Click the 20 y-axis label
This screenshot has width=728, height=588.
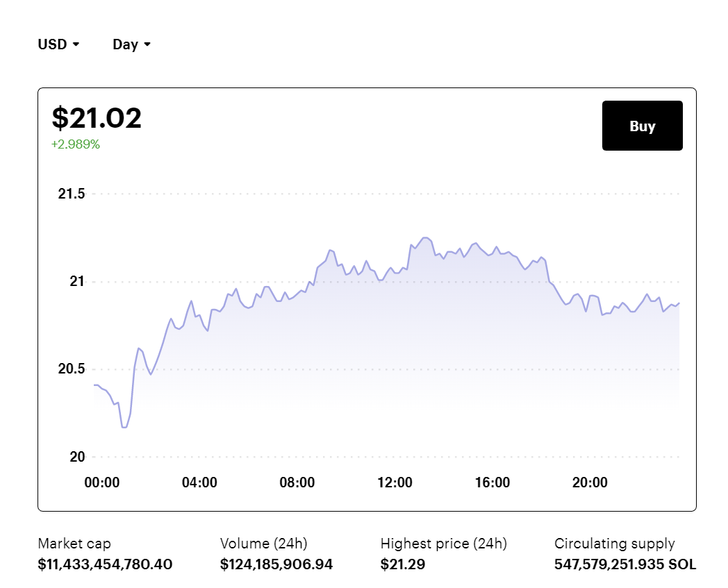(x=76, y=457)
